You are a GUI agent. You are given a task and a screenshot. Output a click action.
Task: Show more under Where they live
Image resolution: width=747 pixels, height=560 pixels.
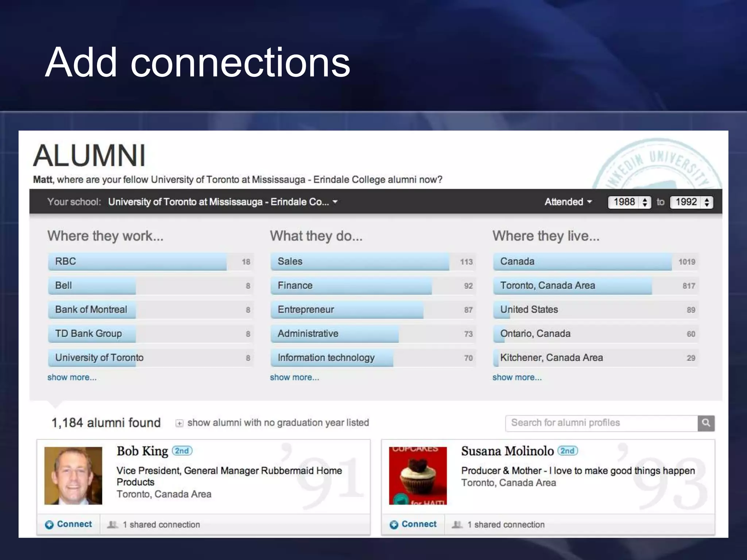pos(517,377)
